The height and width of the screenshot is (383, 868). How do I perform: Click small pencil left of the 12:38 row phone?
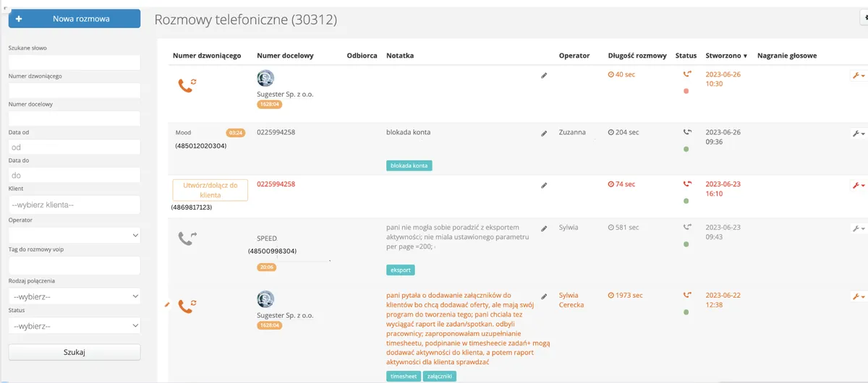click(x=167, y=305)
